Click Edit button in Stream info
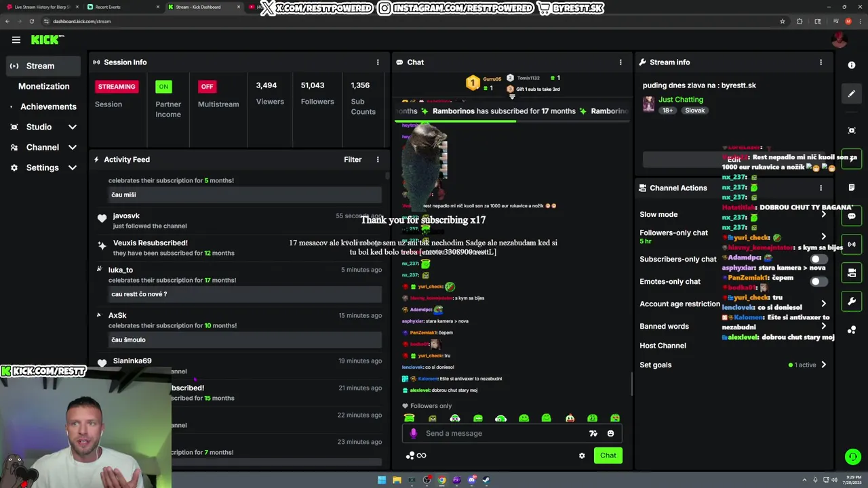868x488 pixels. pos(734,159)
